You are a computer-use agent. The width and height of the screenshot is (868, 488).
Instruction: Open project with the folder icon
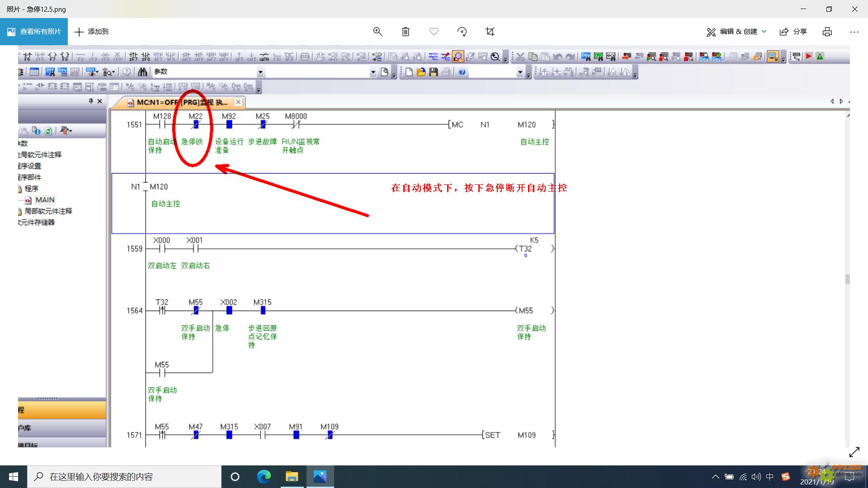coord(421,72)
